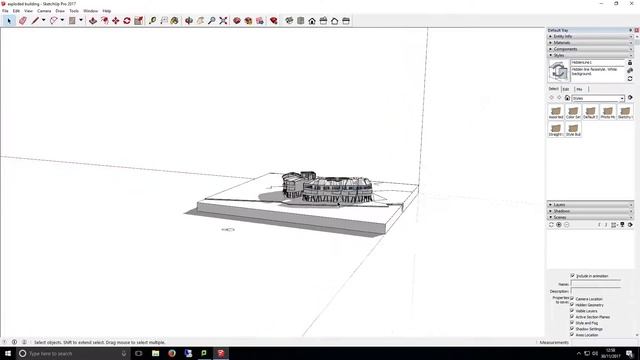
Task: Open the Window menu
Action: point(91,11)
